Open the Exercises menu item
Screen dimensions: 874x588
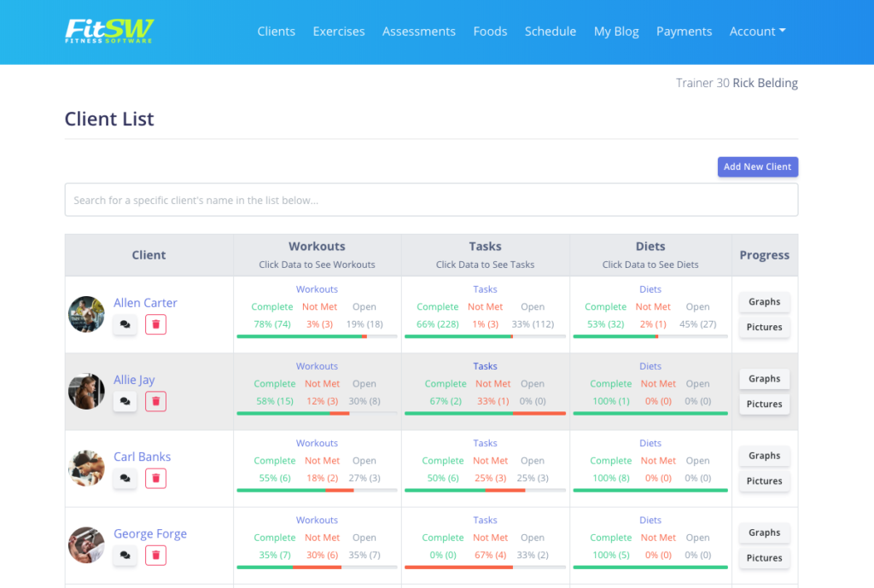(339, 32)
